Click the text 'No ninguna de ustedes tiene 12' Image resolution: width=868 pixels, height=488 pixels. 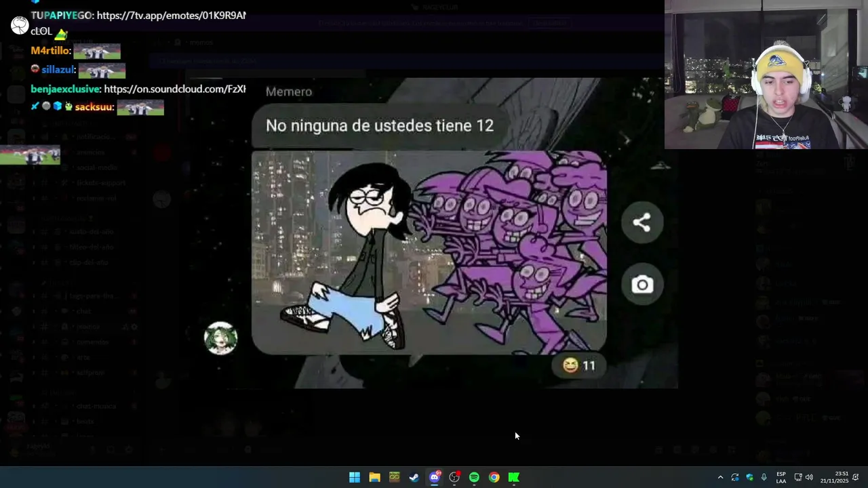[380, 125]
